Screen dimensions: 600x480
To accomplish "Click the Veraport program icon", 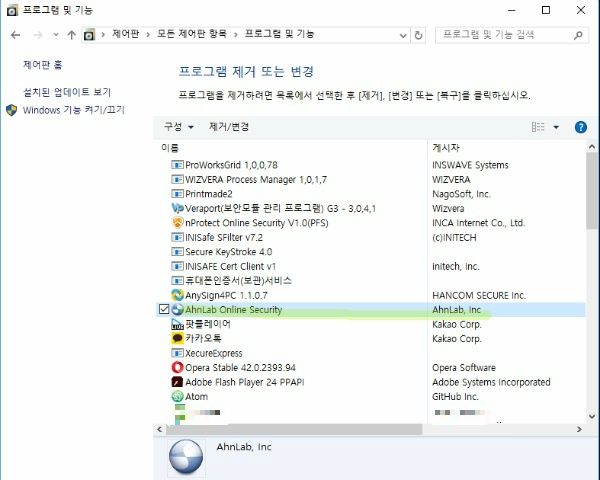I will pyautogui.click(x=177, y=208).
